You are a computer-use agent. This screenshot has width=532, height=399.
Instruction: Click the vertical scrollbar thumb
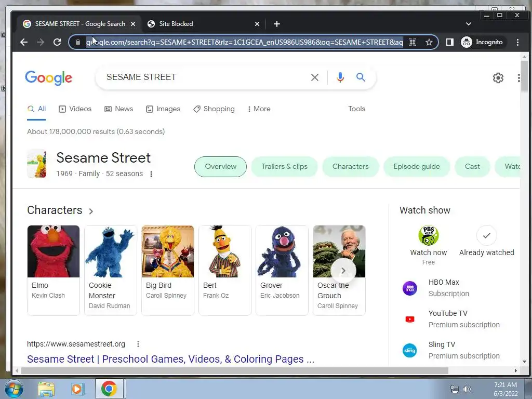pos(525,76)
